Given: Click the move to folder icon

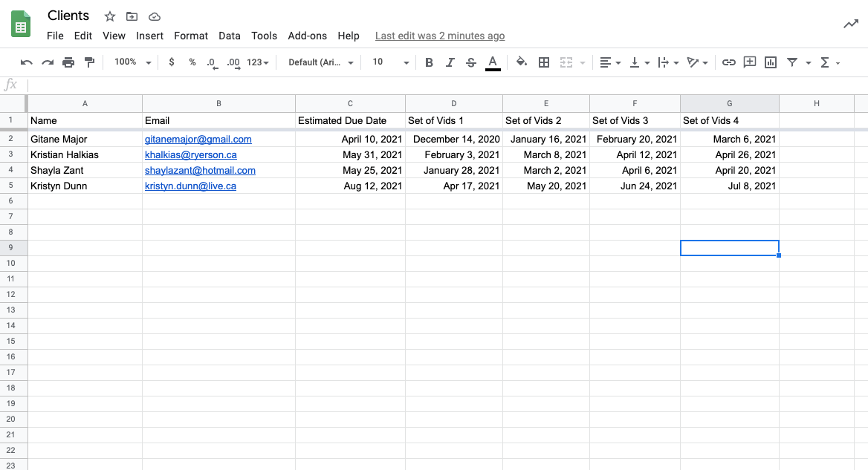Looking at the screenshot, I should click(x=132, y=16).
